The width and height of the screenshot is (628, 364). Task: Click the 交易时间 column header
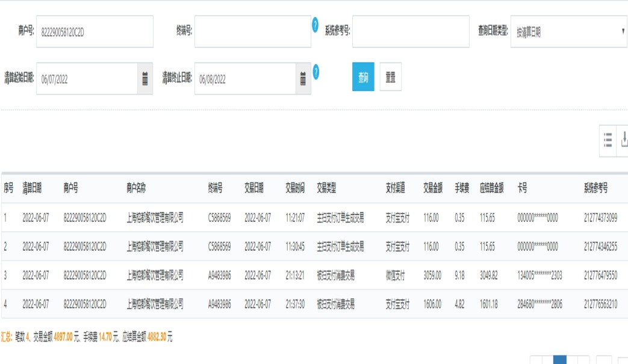click(295, 188)
